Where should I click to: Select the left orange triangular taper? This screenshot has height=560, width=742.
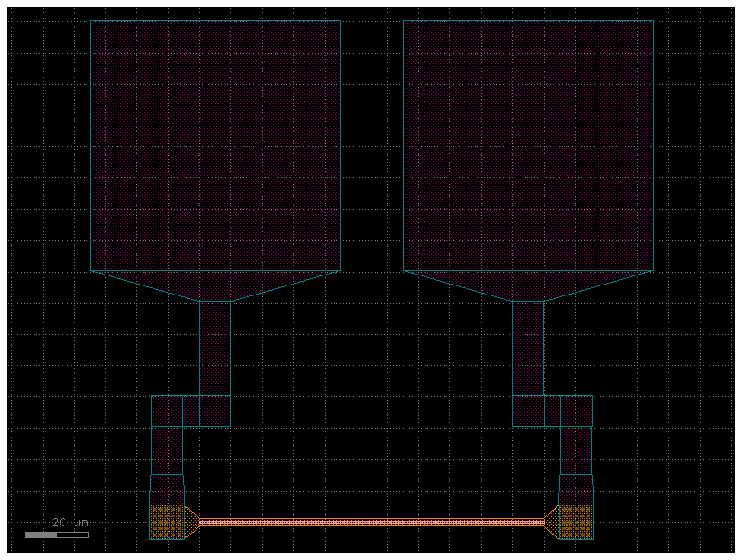click(x=191, y=523)
